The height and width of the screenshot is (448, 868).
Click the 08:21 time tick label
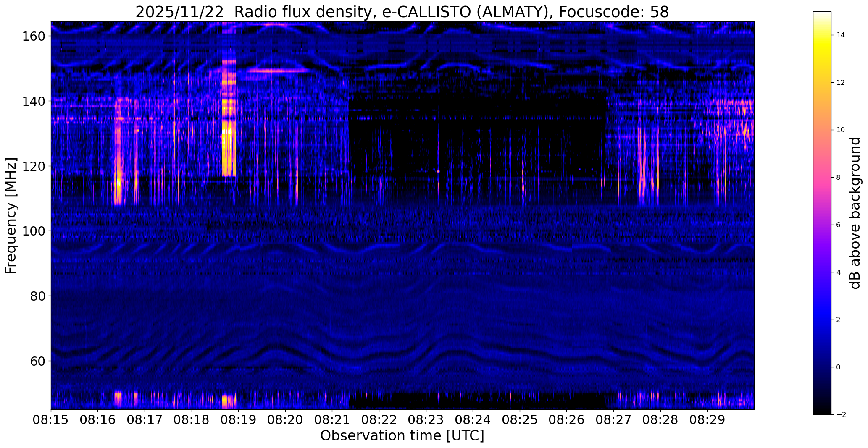332,420
